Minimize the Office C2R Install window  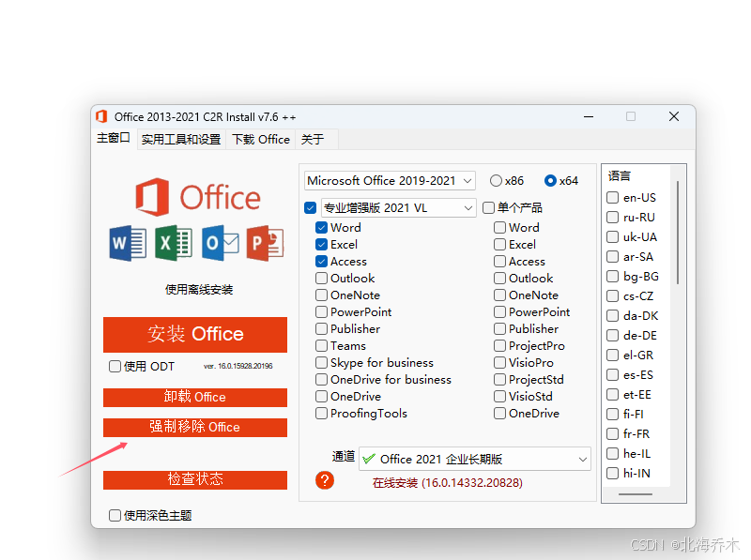tap(589, 116)
